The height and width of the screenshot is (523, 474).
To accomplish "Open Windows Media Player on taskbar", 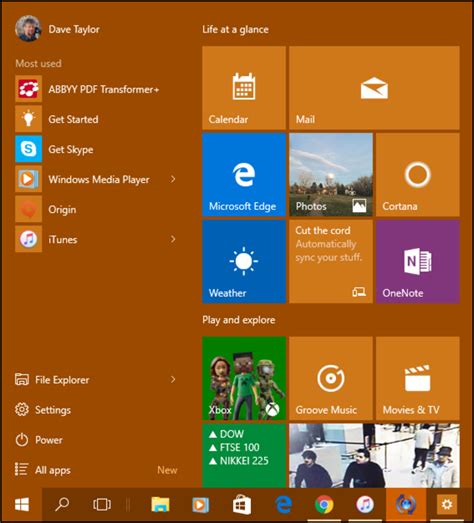I will point(200,505).
